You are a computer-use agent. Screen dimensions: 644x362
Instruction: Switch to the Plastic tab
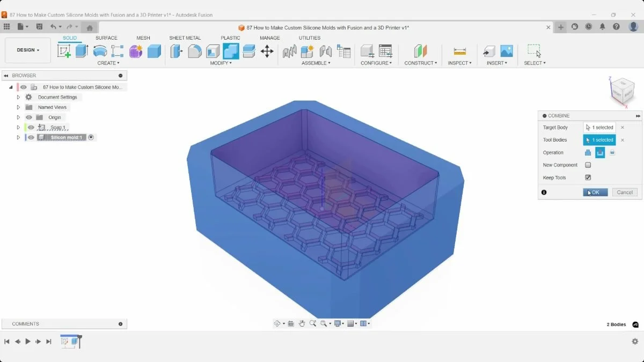(x=230, y=38)
